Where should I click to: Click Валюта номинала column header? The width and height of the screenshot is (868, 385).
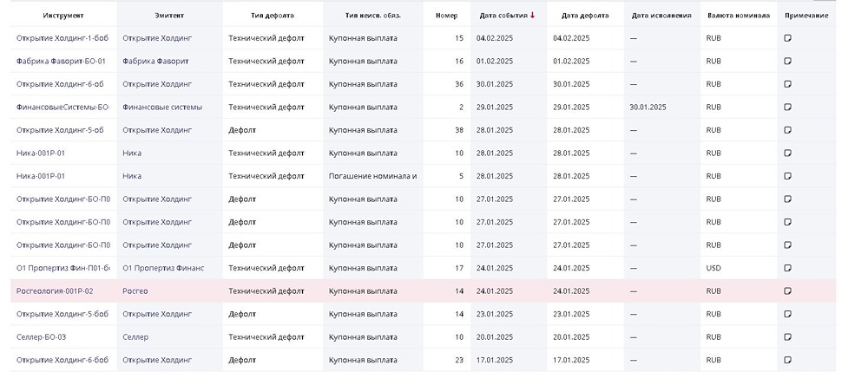tap(738, 16)
